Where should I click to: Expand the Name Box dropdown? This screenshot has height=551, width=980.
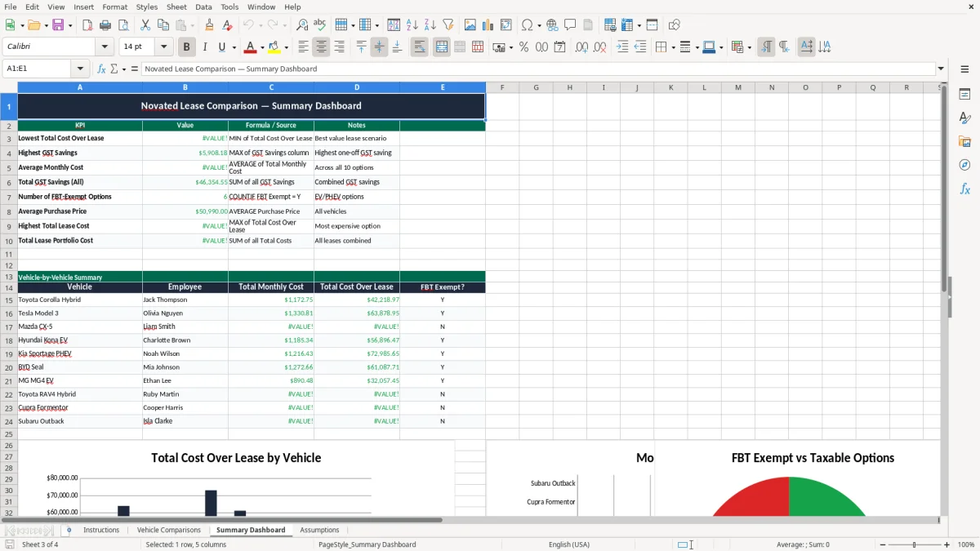(x=79, y=69)
